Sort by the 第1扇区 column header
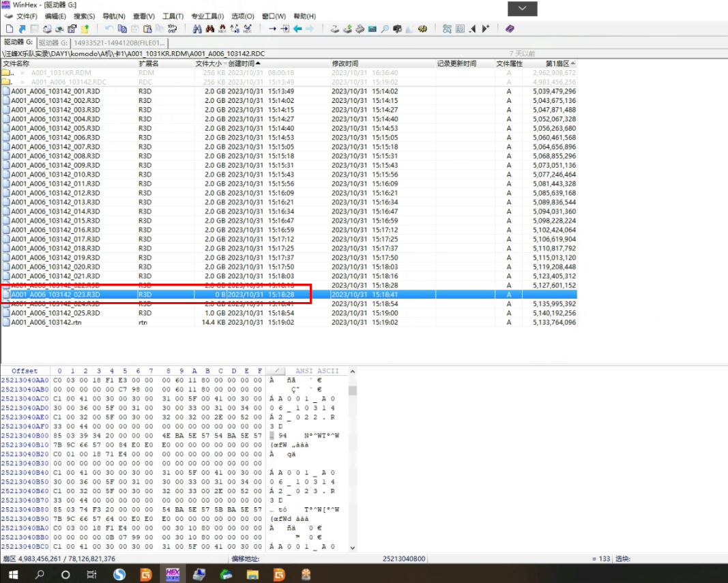The height and width of the screenshot is (583, 728). click(x=550, y=63)
